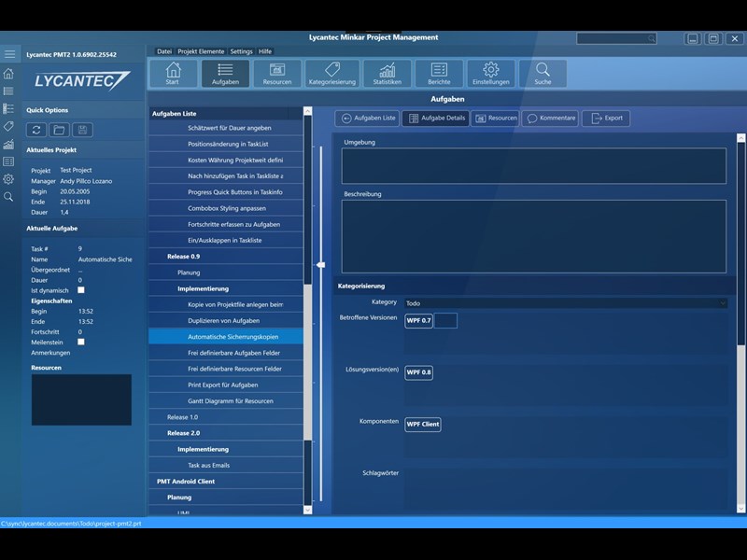The height and width of the screenshot is (560, 747).
Task: Open the Berichte toolbar button
Action: [439, 74]
